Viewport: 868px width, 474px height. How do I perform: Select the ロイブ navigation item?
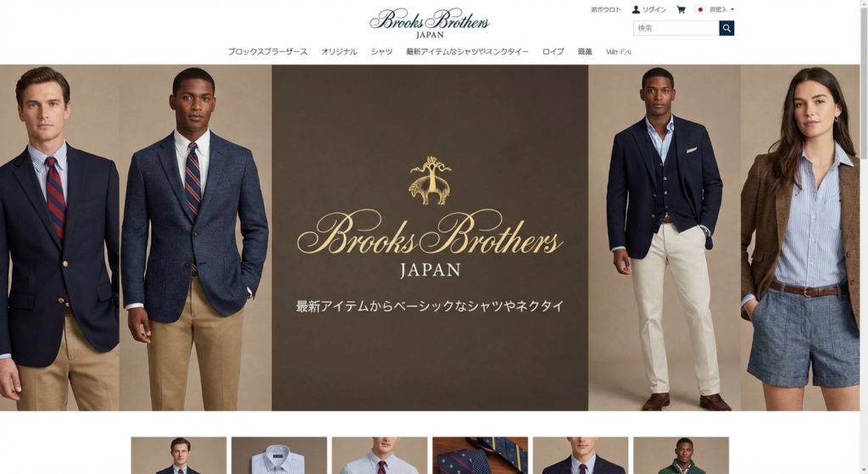553,52
